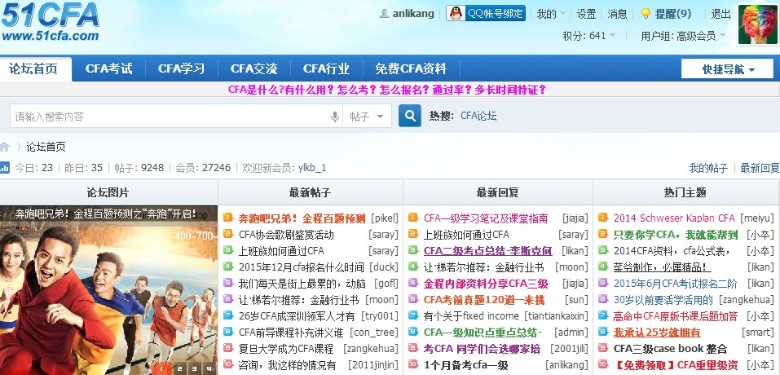Select slideshow page 3 indicator
Viewport: 780px width, 375px height.
click(x=195, y=369)
